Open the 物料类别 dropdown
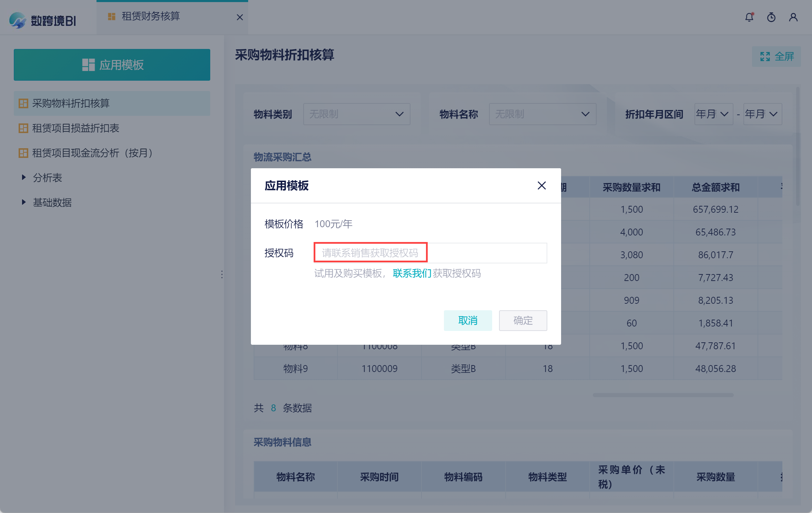 click(x=356, y=114)
